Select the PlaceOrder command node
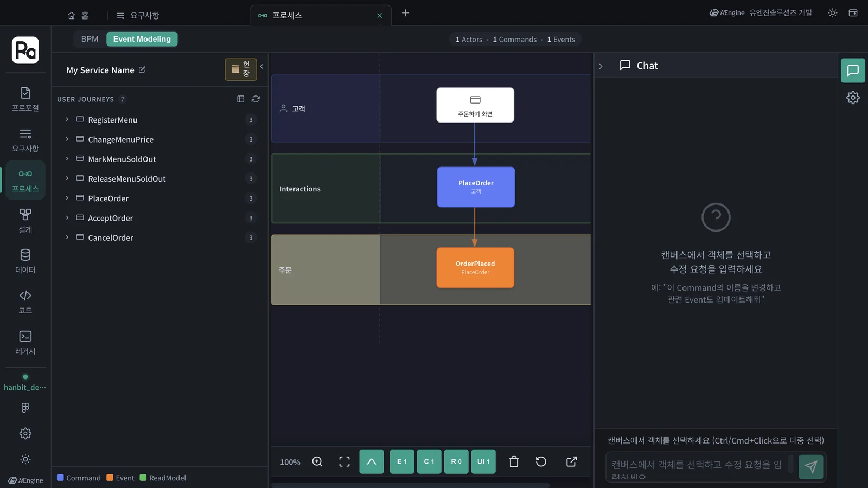Screen dimensions: 868x488 click(x=476, y=187)
